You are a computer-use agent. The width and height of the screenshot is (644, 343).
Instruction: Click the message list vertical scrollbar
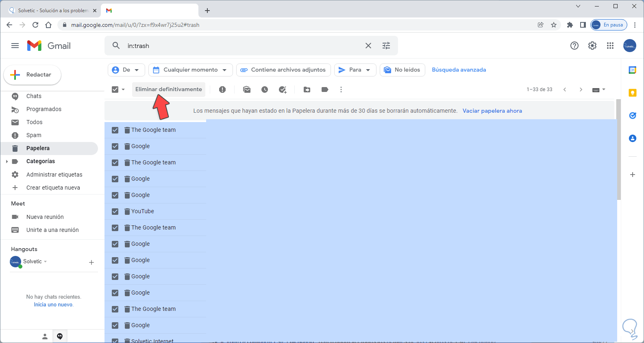tap(619, 150)
